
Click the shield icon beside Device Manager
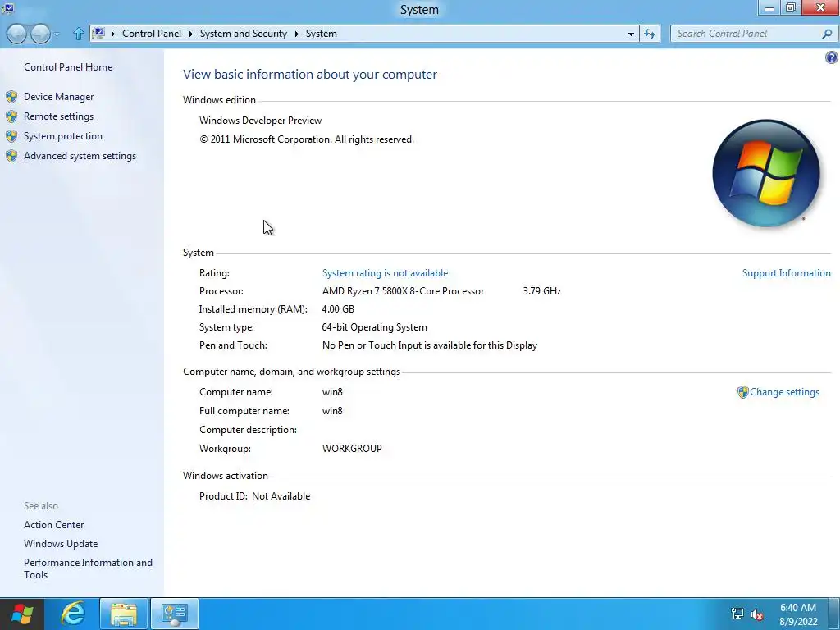click(x=11, y=97)
